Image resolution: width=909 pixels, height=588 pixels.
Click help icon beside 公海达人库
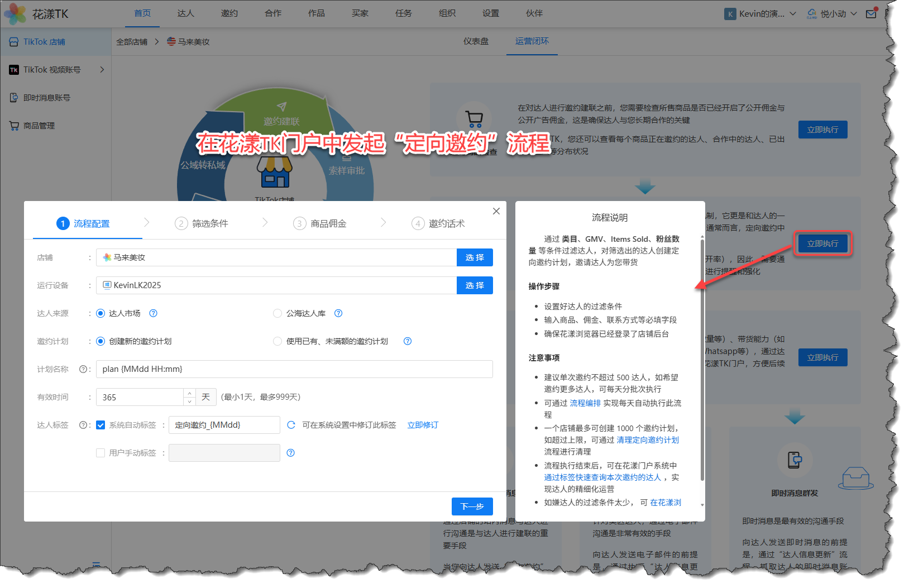pyautogui.click(x=338, y=313)
